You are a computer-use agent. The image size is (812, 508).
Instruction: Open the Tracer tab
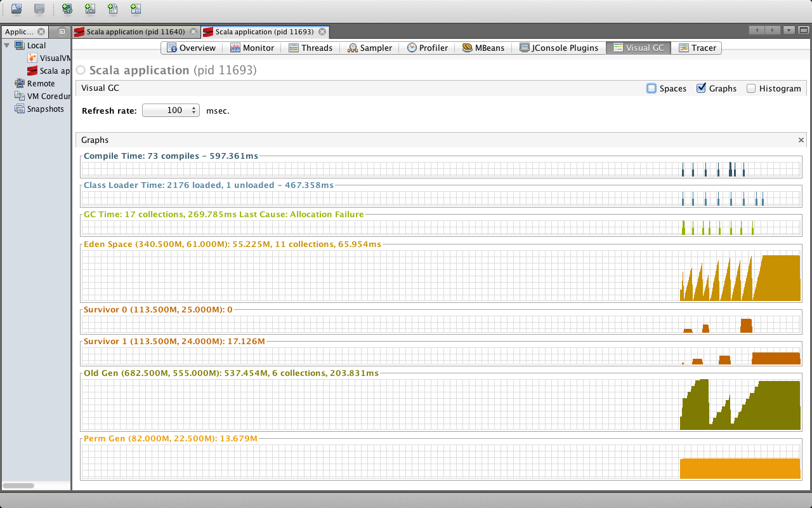pyautogui.click(x=697, y=48)
